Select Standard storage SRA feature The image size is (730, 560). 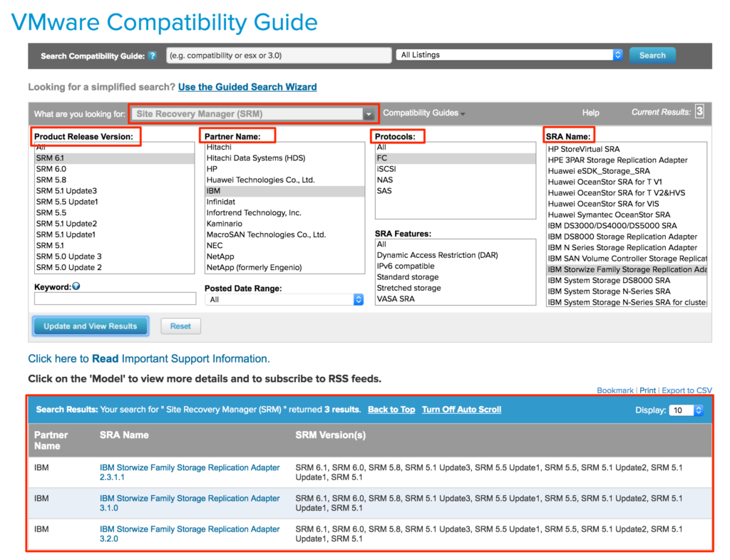[456, 277]
